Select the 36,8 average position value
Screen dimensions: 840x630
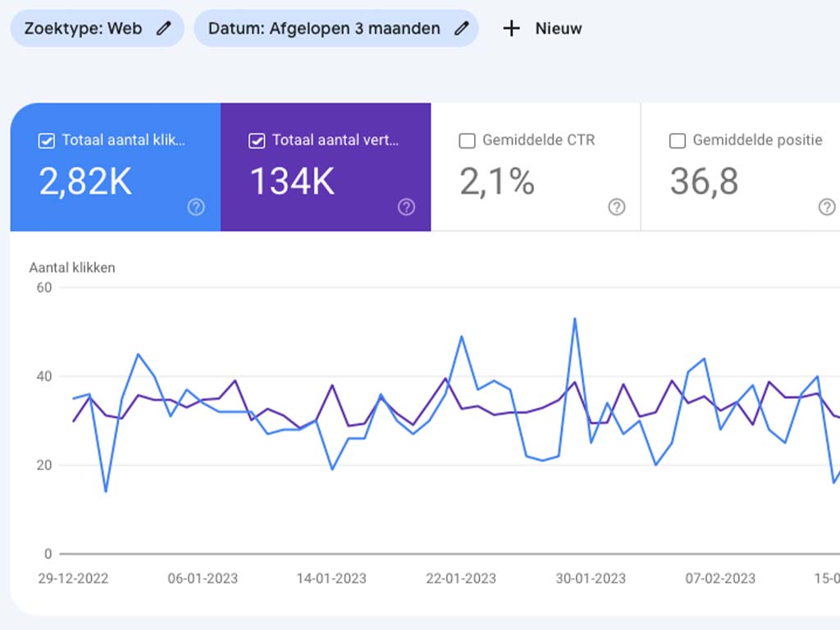[704, 181]
